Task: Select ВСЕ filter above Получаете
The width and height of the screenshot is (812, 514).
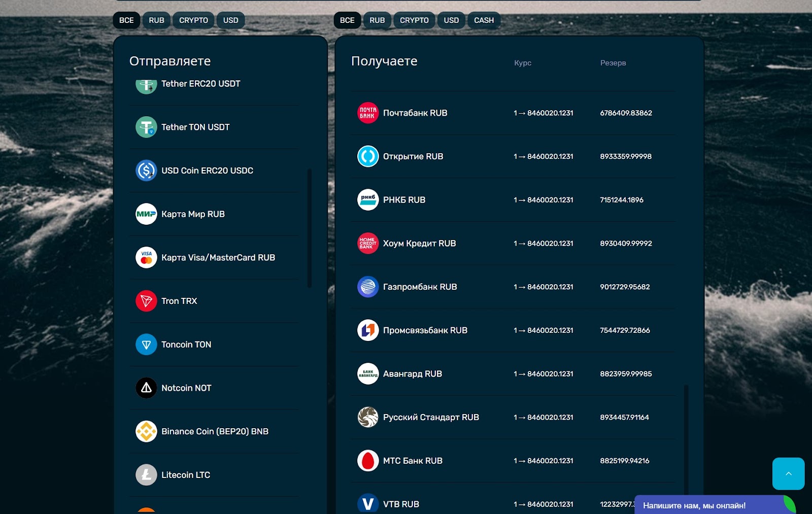Action: (347, 20)
